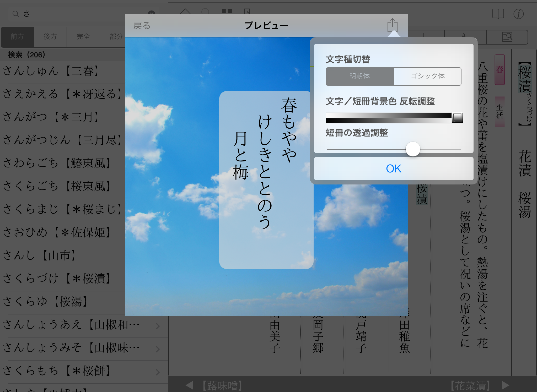Tap 戻る to go back
The height and width of the screenshot is (392, 537).
[142, 26]
